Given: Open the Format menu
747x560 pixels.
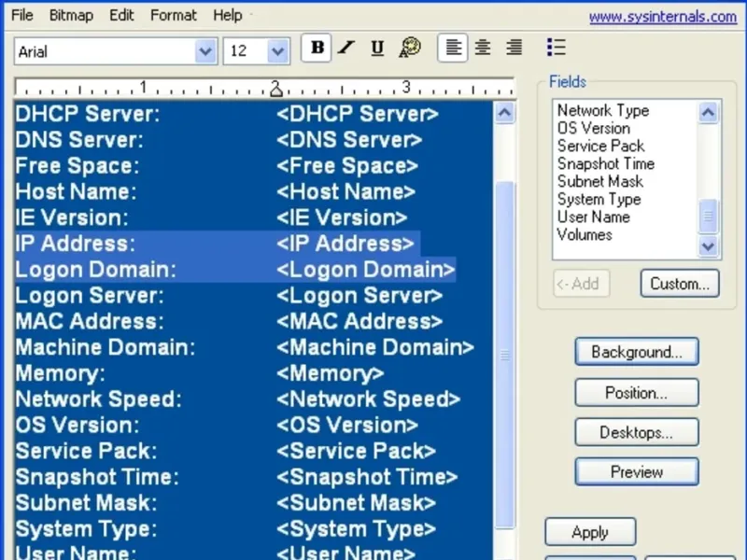Looking at the screenshot, I should (174, 15).
